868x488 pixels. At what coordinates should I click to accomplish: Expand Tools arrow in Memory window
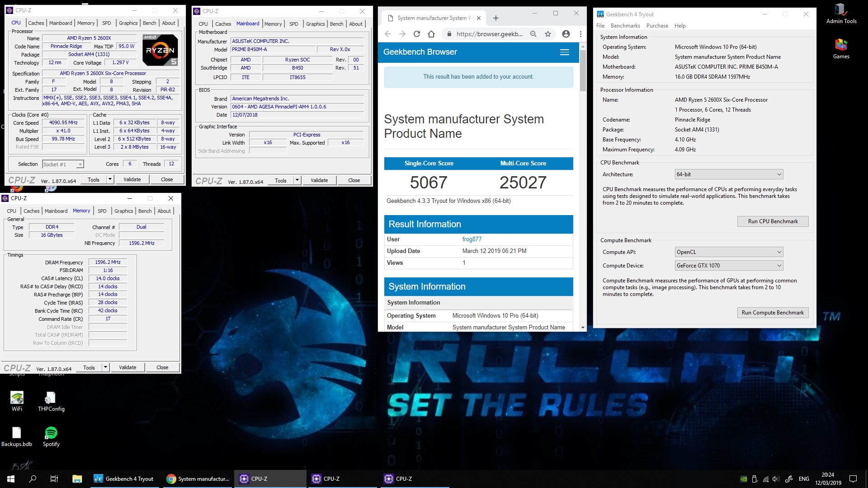click(x=105, y=368)
